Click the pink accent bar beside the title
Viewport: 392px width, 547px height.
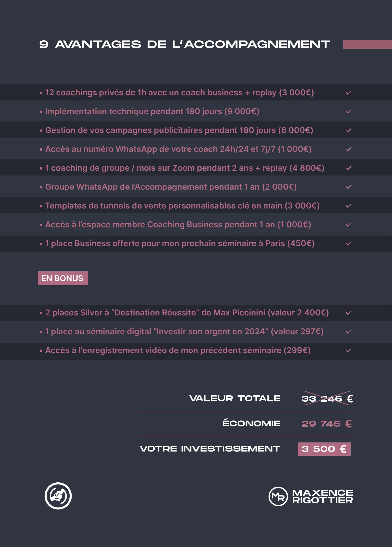367,44
